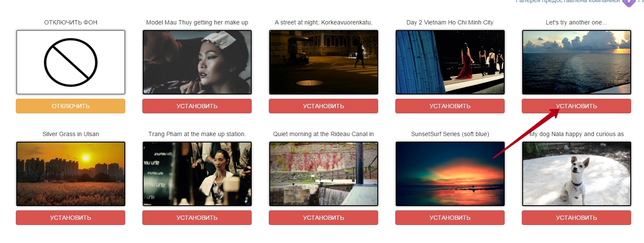This screenshot has width=644, height=243.
Task: Click УСТАНОВИТЬ under Trang Pham thumbnail
Action: pos(197,218)
